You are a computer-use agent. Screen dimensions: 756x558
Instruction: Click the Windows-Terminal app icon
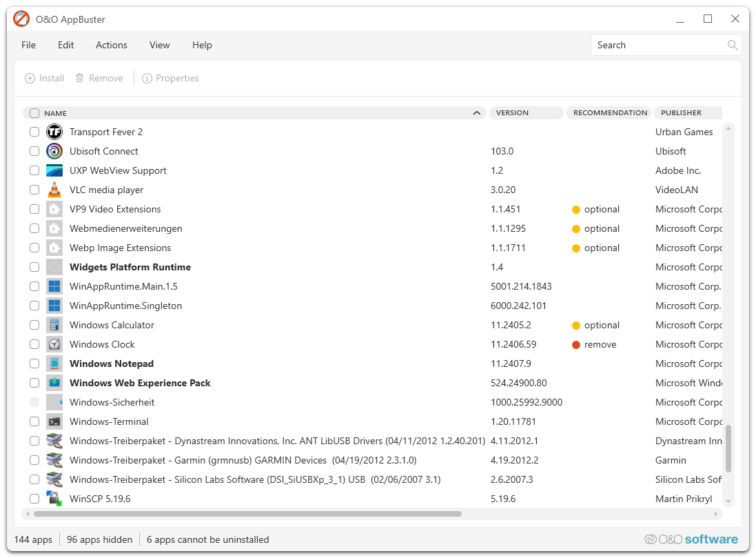(54, 421)
